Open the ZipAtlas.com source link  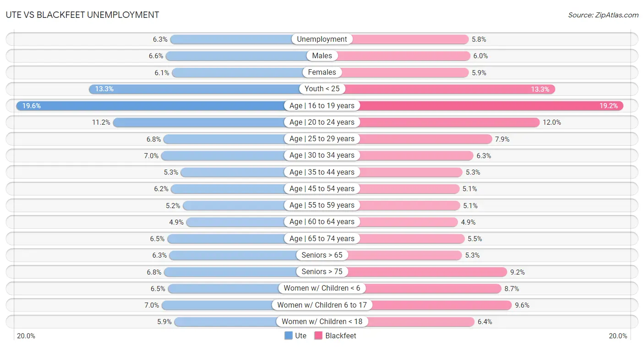603,15
